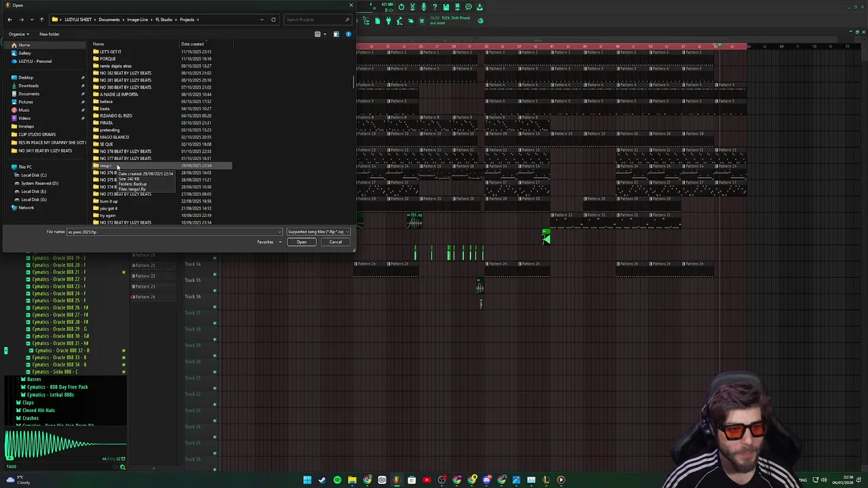
Task: Click the File name input field
Action: click(x=173, y=232)
